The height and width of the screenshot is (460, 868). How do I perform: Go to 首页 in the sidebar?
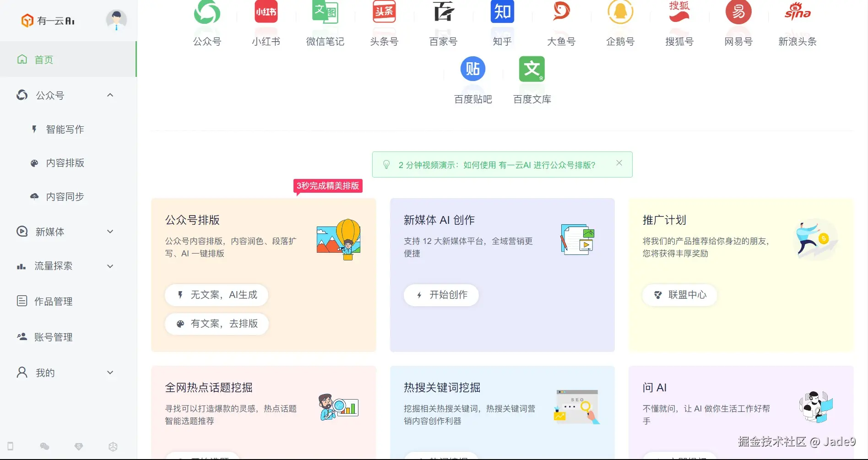(x=68, y=60)
